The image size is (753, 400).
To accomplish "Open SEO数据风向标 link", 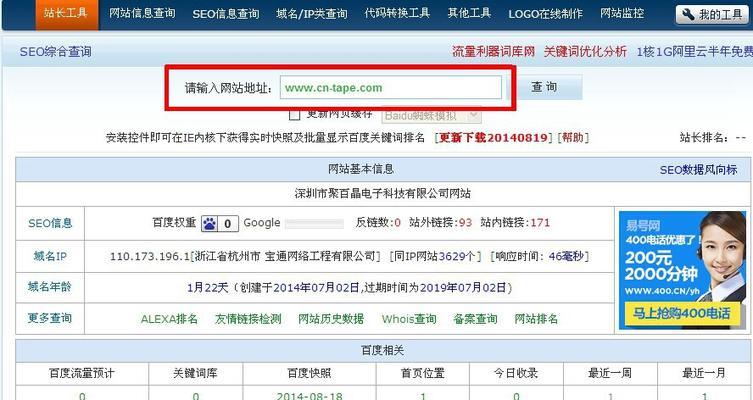I will [698, 170].
